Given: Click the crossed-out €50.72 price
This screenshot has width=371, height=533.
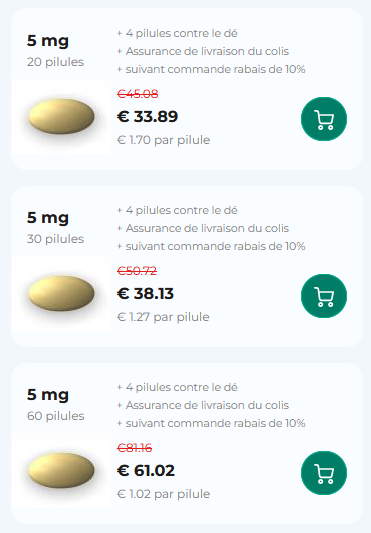Looking at the screenshot, I should click(137, 271).
